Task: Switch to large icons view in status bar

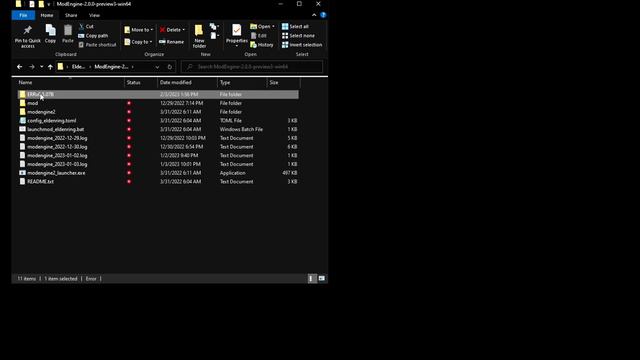Action: 322,278
